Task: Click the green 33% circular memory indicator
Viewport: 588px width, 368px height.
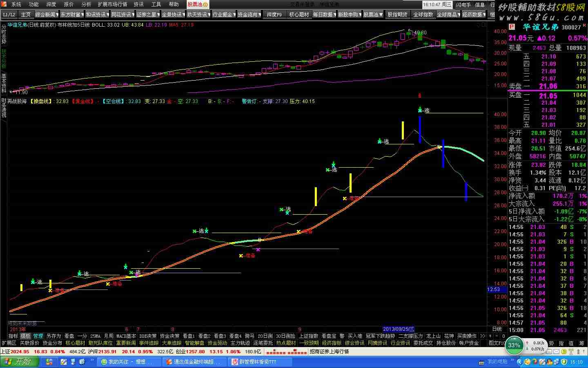Action: (x=514, y=345)
